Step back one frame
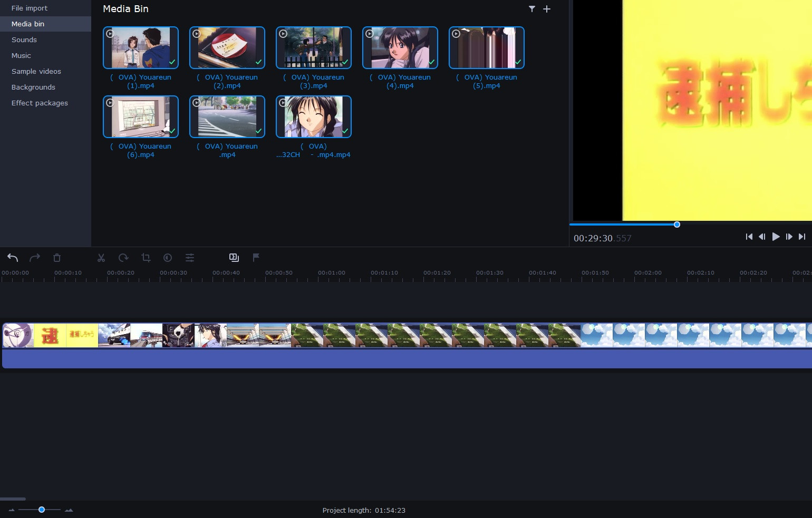Screen dimensions: 812x518 (x=762, y=237)
